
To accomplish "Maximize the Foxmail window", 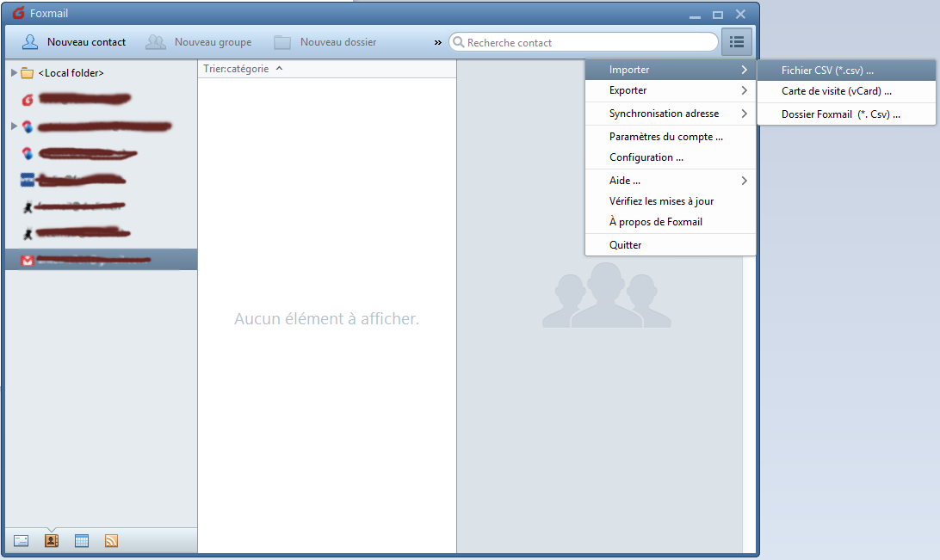I will pyautogui.click(x=718, y=14).
